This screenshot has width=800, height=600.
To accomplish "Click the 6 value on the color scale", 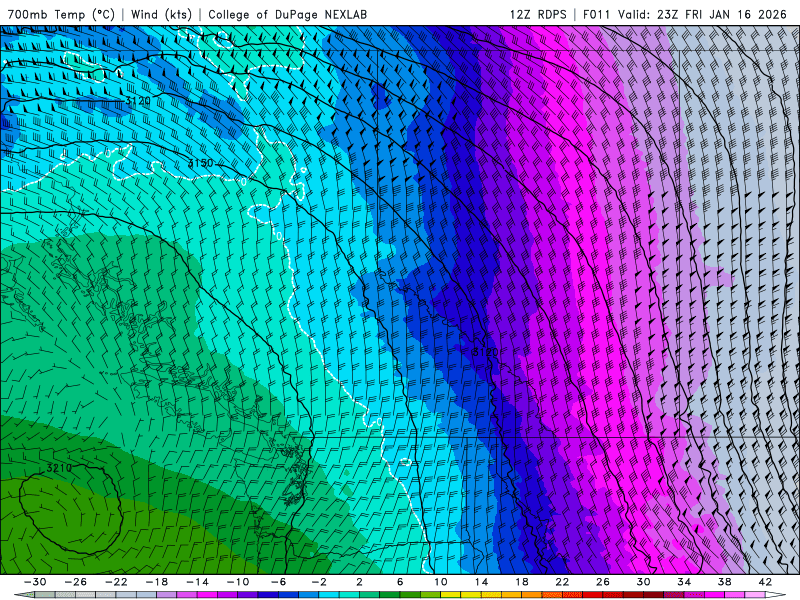I will pyautogui.click(x=400, y=582).
